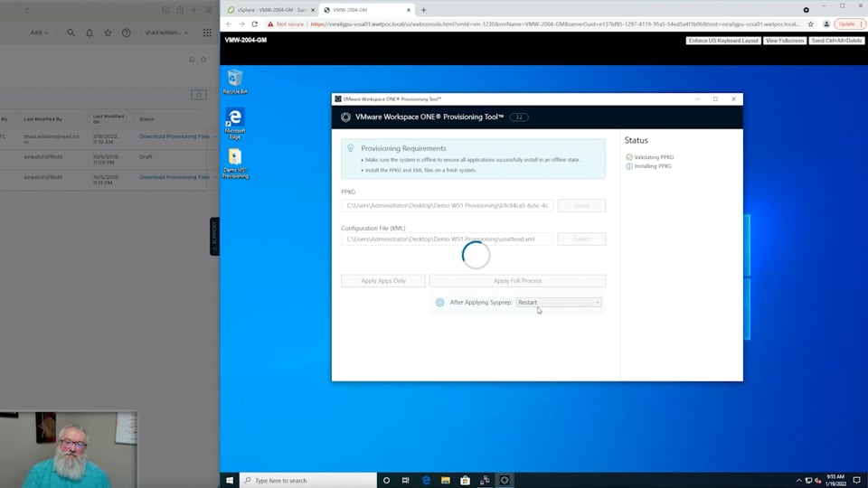868x488 pixels.
Task: Click the Apply Full Process button
Action: point(517,280)
